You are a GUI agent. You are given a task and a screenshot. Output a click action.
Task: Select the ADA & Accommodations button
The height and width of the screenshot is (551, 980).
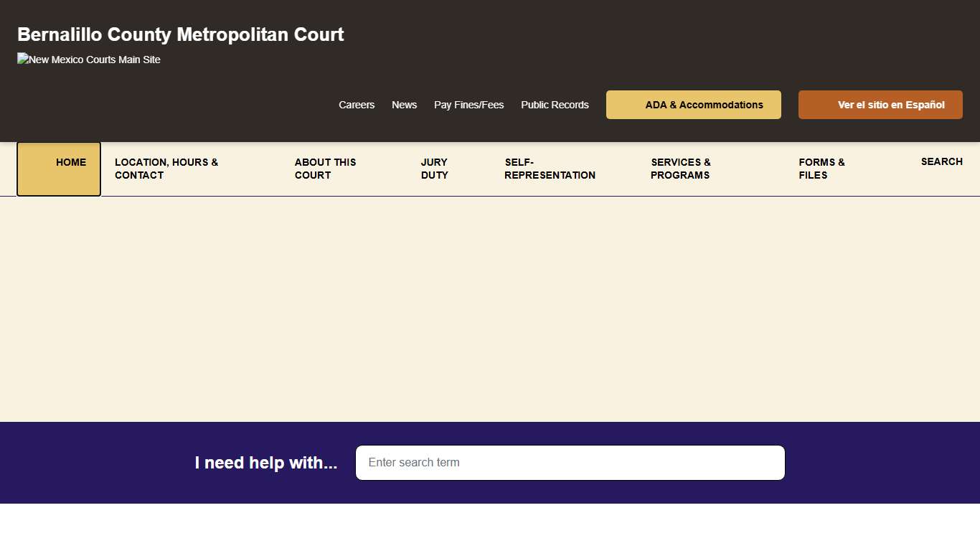tap(693, 105)
